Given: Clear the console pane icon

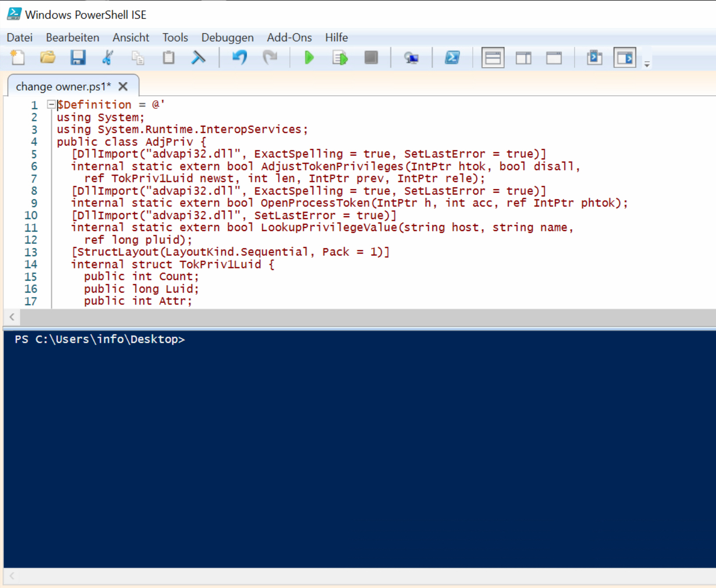Looking at the screenshot, I should (x=198, y=58).
